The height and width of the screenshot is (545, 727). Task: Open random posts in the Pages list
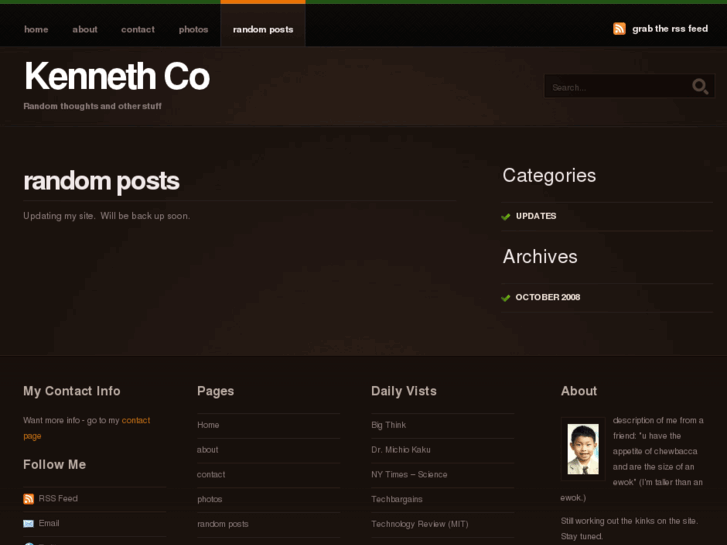coord(223,524)
